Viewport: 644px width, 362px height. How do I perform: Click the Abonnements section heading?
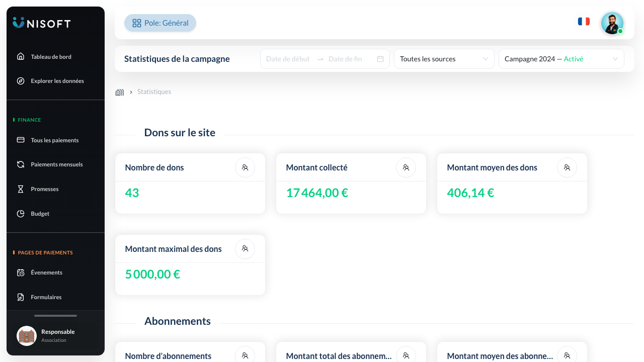point(178,321)
